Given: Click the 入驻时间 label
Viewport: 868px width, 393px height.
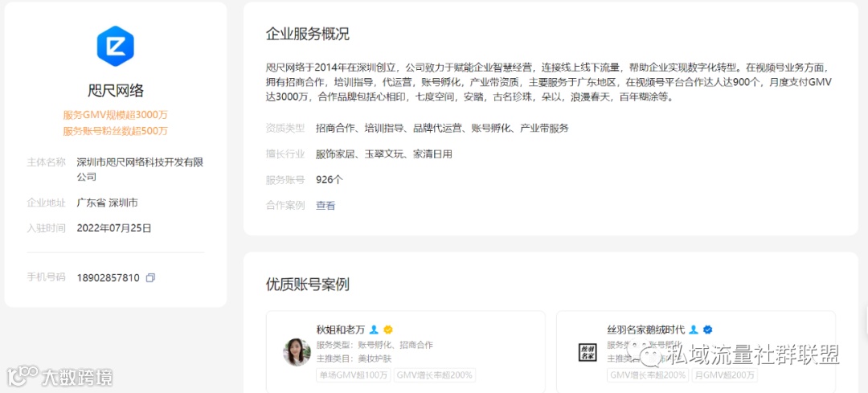Looking at the screenshot, I should tap(46, 228).
